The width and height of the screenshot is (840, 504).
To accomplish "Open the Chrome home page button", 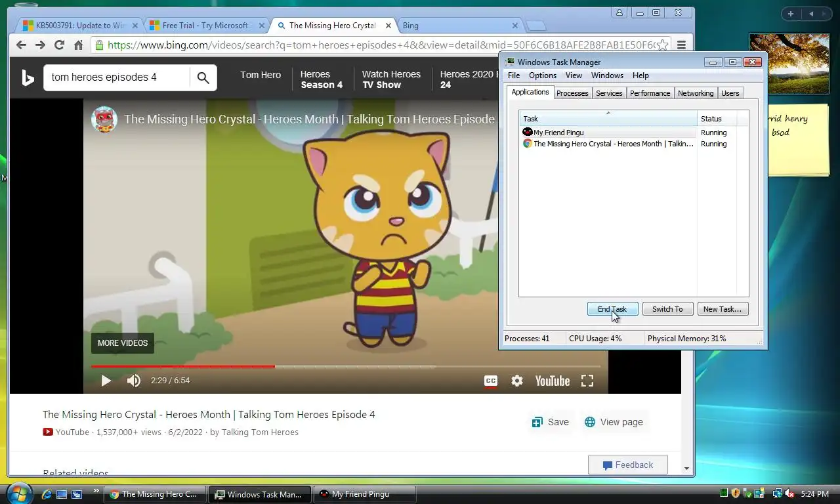I will 78,45.
